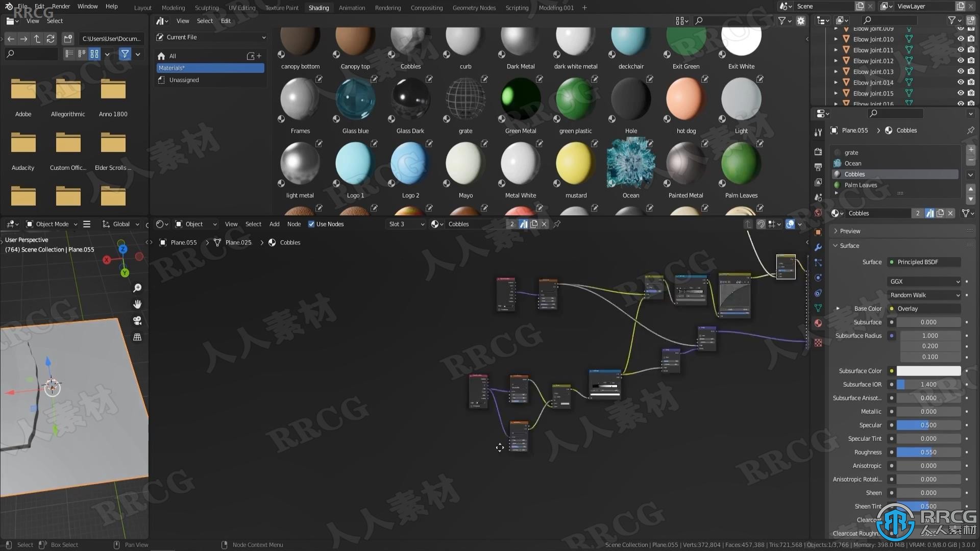Click the Slot 3 material slot dropdown
This screenshot has width=980, height=551.
click(x=404, y=223)
